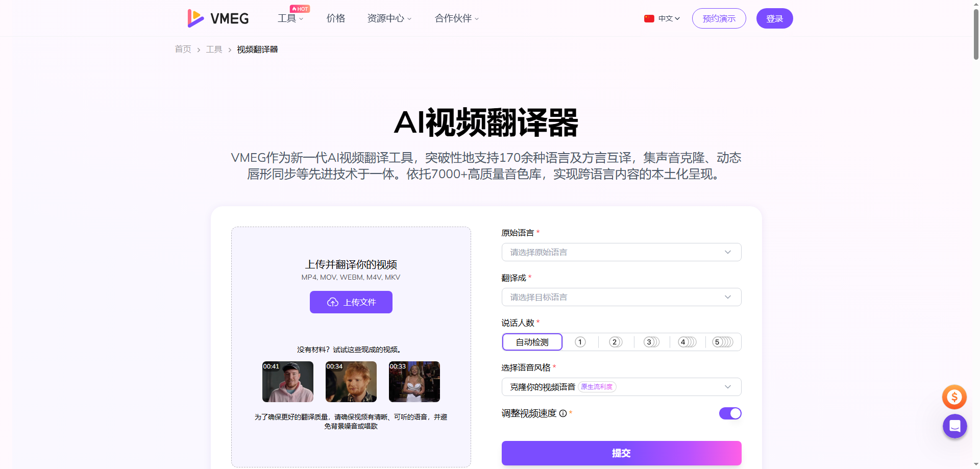Click the info icon beside 调整视频速度

tap(562, 413)
